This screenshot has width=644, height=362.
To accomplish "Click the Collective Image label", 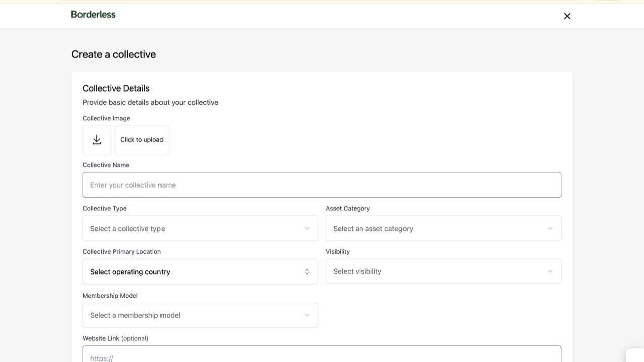I will (x=106, y=118).
